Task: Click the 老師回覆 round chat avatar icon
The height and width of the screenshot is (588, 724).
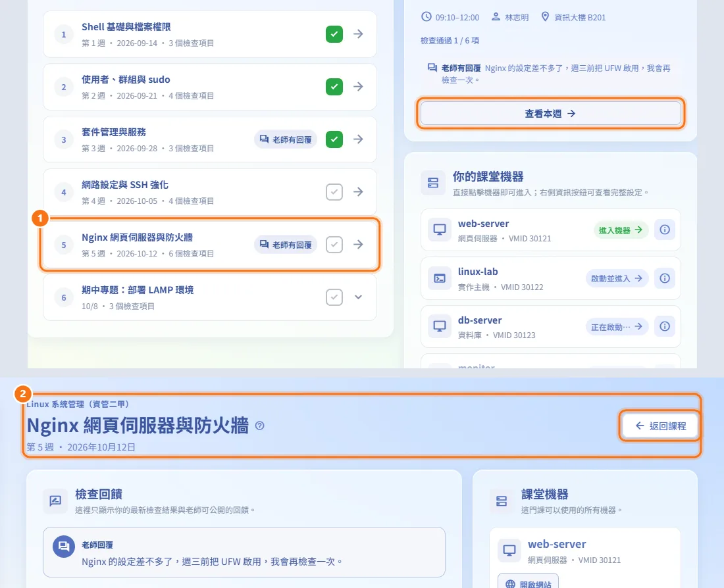Action: 64,547
